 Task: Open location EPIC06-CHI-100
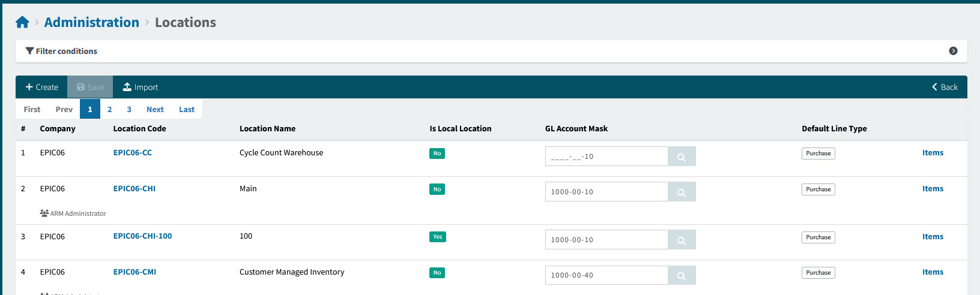pos(142,236)
